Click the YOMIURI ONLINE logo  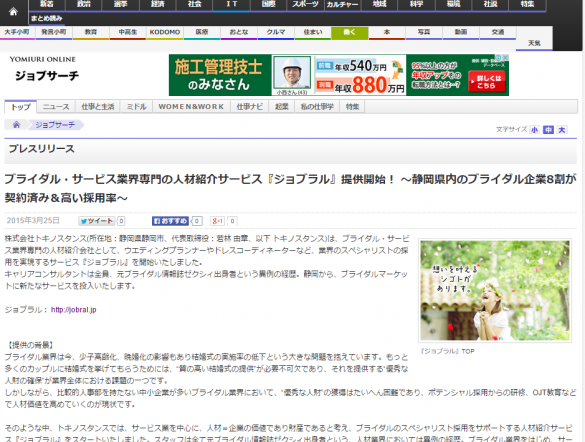(x=43, y=59)
